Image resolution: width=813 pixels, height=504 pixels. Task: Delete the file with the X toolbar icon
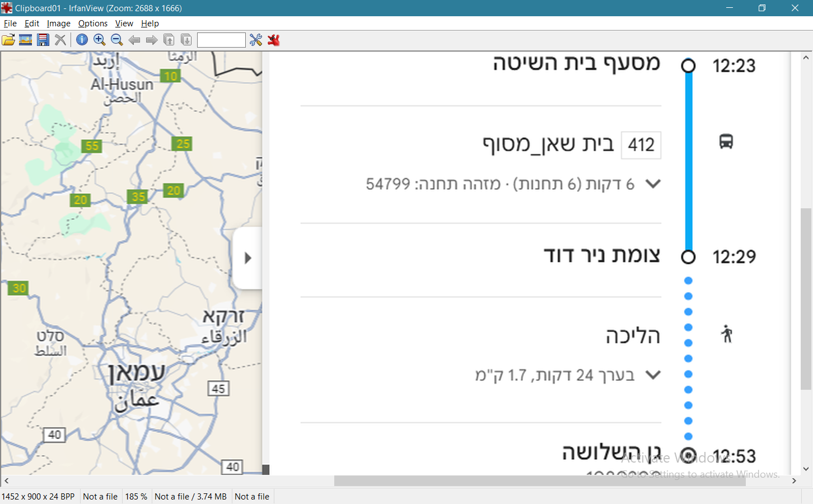60,40
